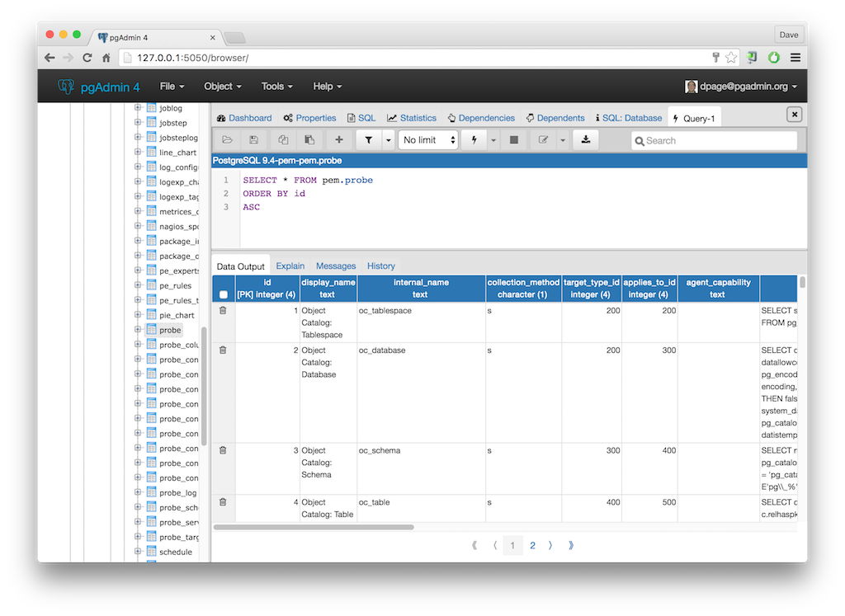The height and width of the screenshot is (616, 845).
Task: Go to browser home icon
Action: point(106,58)
